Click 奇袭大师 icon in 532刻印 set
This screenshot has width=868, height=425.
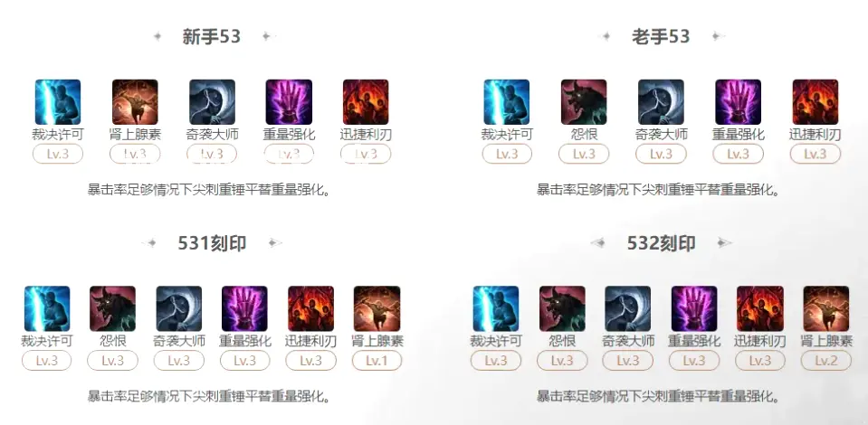pyautogui.click(x=628, y=308)
